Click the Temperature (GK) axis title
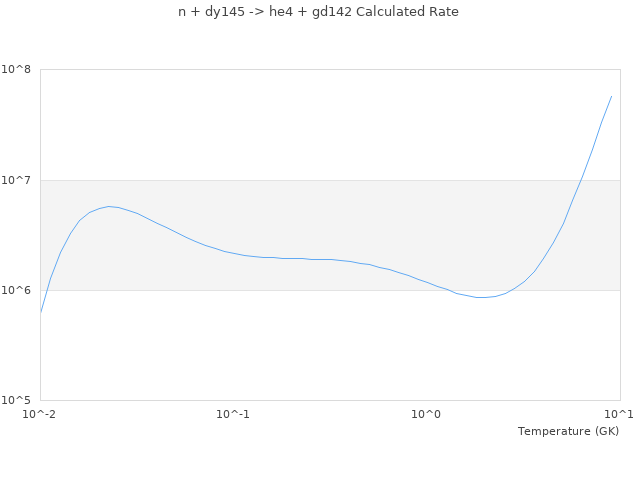 pos(568,431)
